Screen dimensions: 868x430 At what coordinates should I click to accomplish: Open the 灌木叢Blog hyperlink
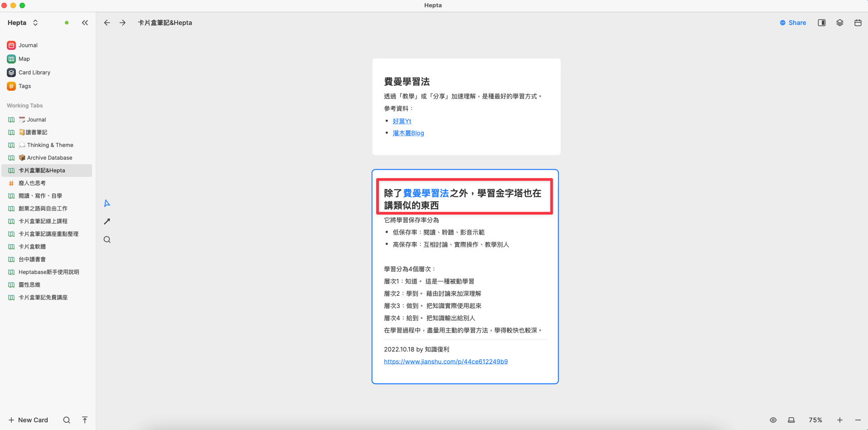(408, 132)
